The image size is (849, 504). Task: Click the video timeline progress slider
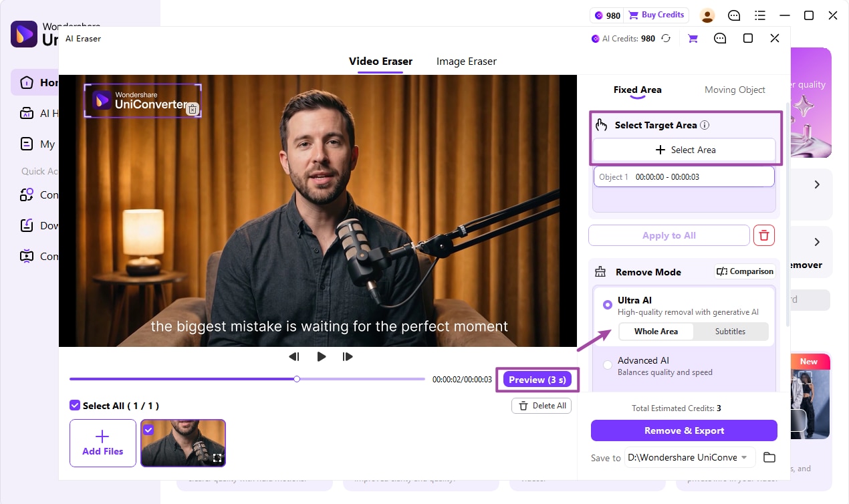247,379
